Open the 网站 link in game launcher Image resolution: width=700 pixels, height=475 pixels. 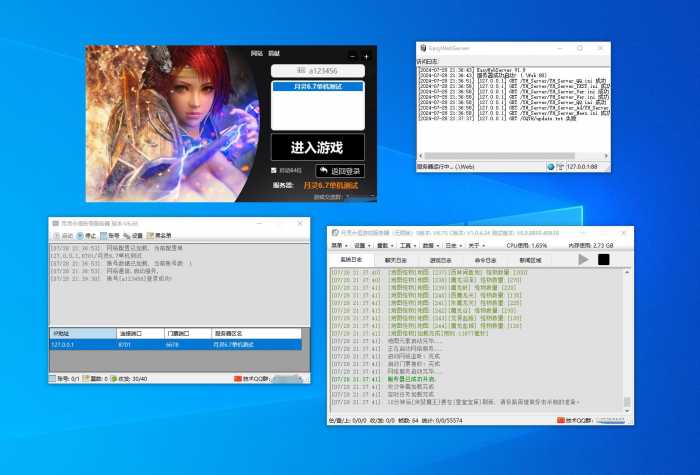[x=256, y=53]
